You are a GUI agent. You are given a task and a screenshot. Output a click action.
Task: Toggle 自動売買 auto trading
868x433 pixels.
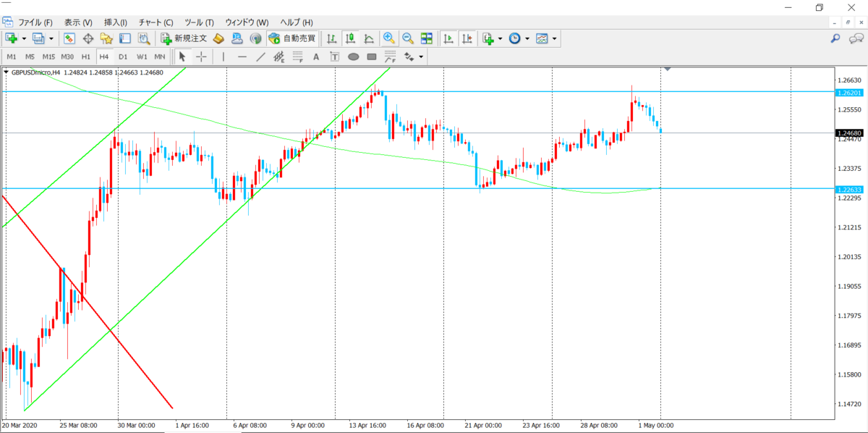[x=292, y=38]
